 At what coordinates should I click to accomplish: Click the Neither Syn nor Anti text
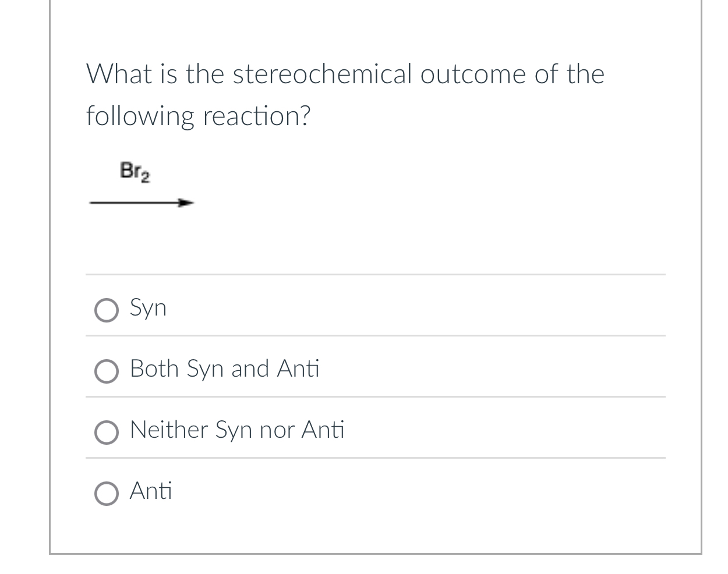(236, 430)
